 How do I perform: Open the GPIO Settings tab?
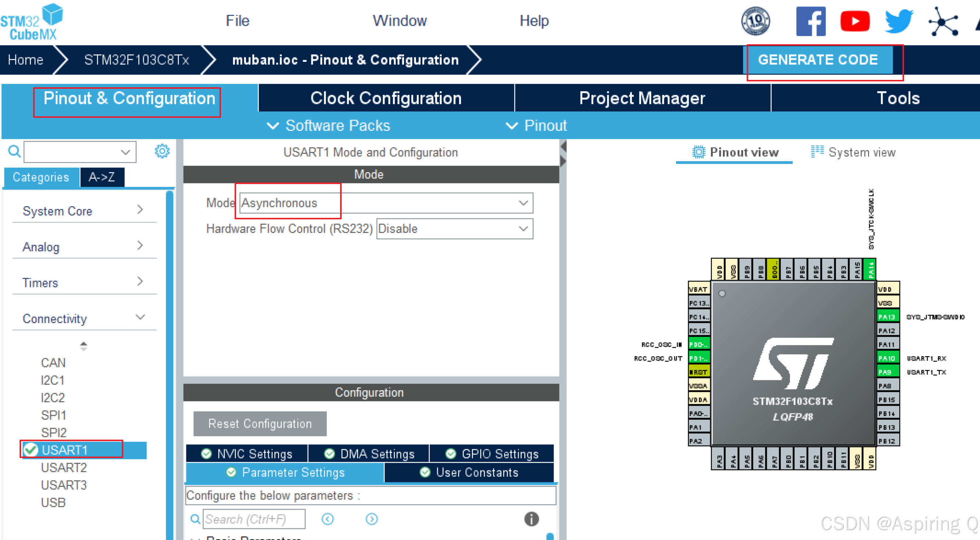[491, 454]
